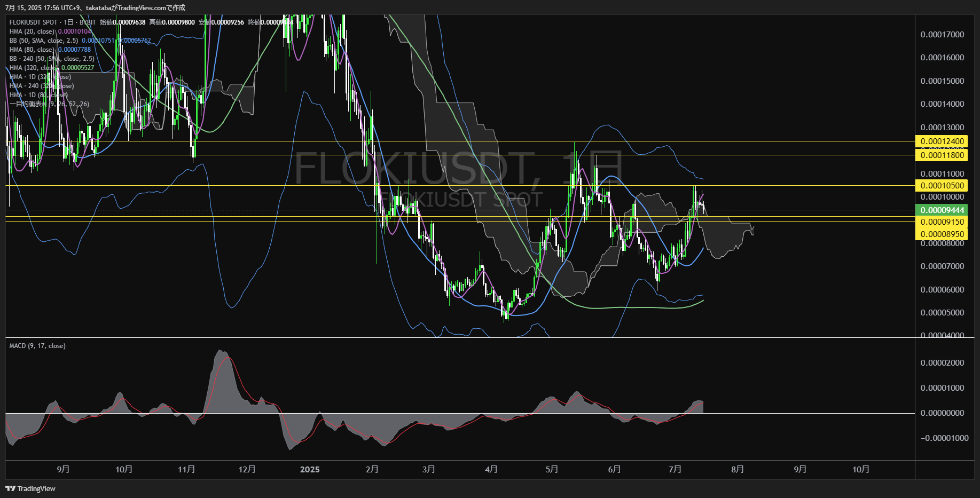Select the HMA · 1D (80, close) legend entry
The height and width of the screenshot is (498, 980).
point(38,95)
